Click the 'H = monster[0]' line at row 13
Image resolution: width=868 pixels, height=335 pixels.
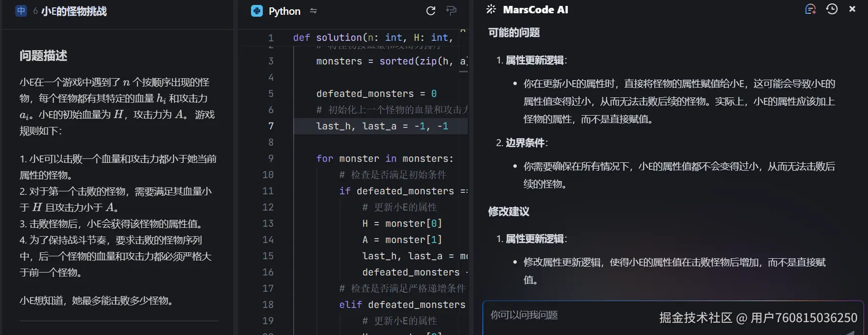coord(402,223)
